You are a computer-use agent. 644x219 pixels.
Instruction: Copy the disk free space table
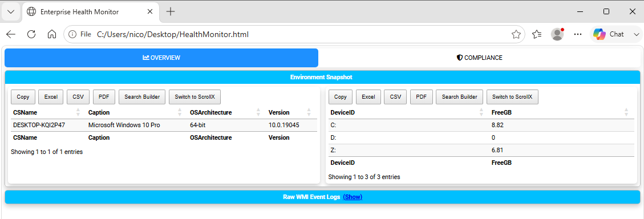coord(341,97)
